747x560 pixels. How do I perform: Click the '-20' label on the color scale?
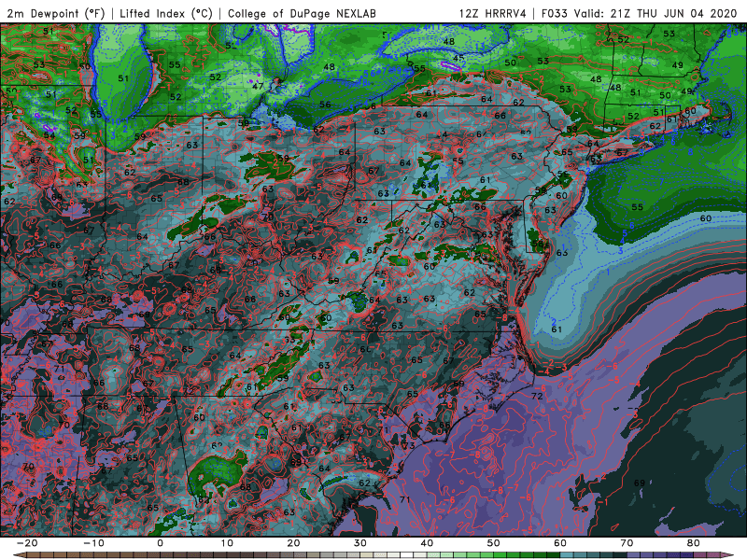(26, 543)
